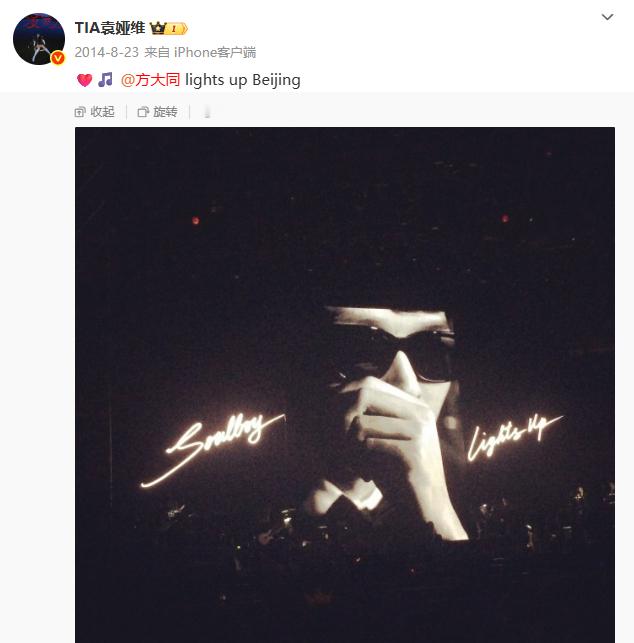Click the collapse icon left of 收起
This screenshot has width=634, height=643.
80,112
